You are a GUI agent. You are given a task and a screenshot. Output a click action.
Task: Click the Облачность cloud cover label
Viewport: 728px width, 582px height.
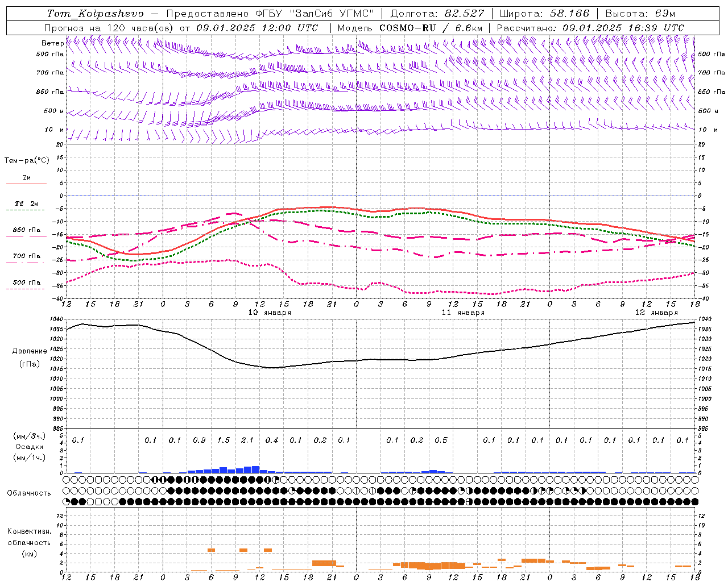click(x=29, y=493)
